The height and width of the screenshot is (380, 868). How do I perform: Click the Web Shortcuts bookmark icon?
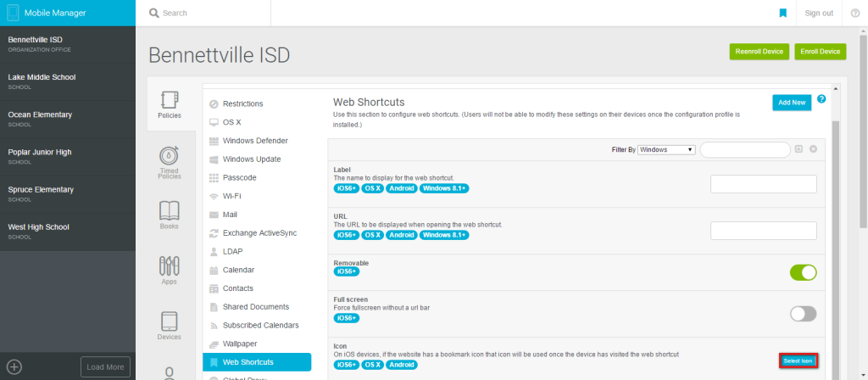(x=214, y=362)
